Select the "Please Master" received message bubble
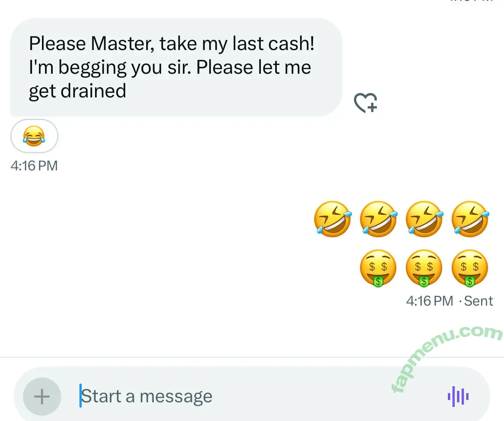The width and height of the screenshot is (504, 421). click(176, 67)
